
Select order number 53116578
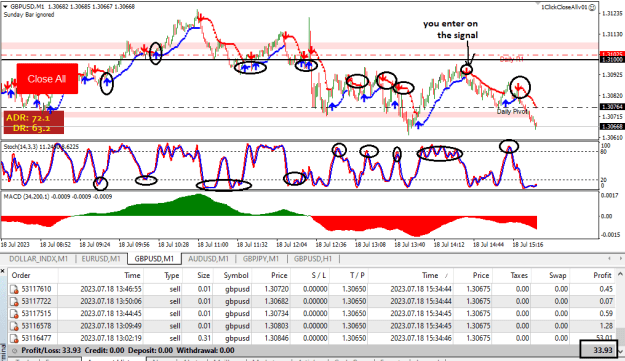[x=36, y=326]
